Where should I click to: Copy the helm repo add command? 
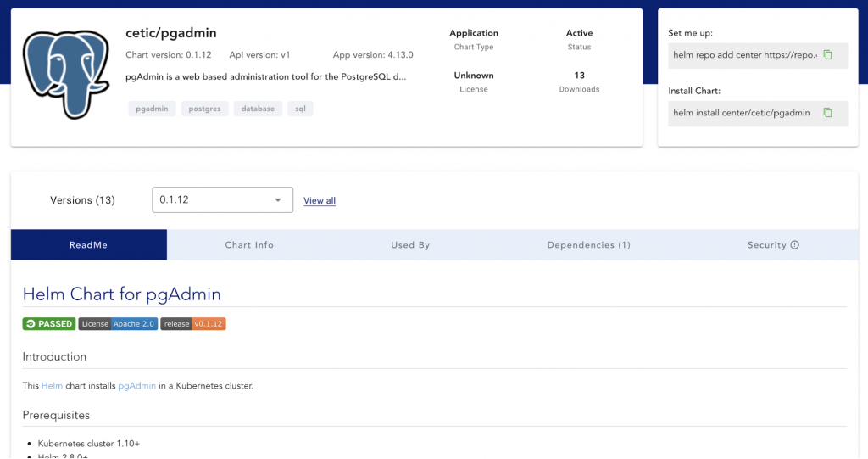tap(828, 55)
